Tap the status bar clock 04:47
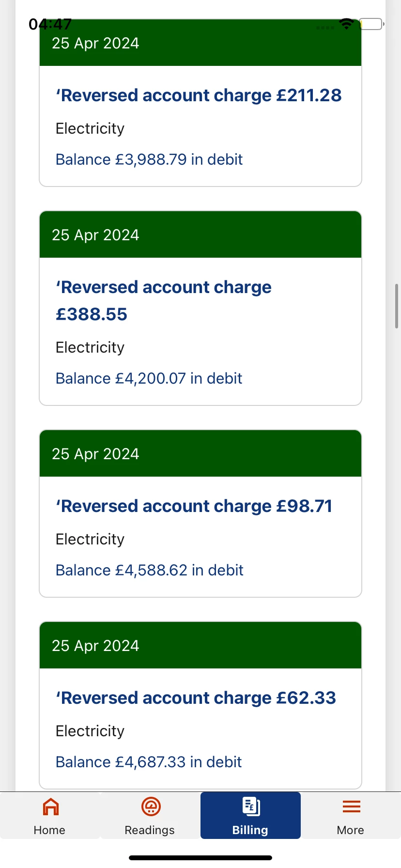 [x=50, y=24]
